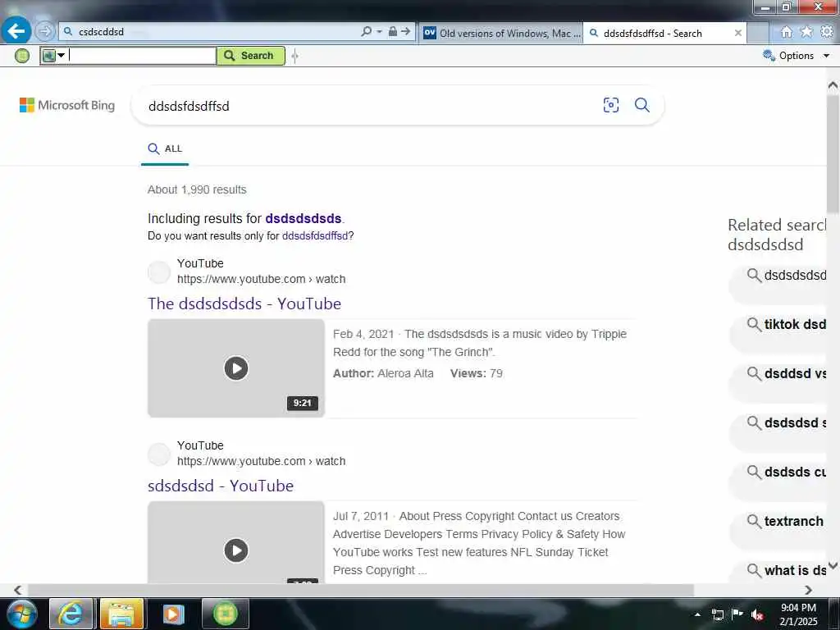Open Windows Media Player taskbar icon
Screen dimensions: 840x630
point(173,614)
